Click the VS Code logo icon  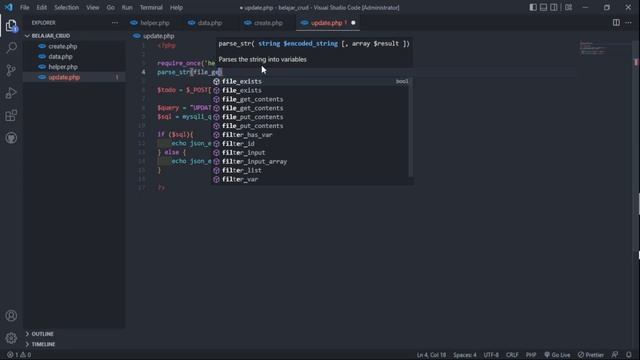coord(9,7)
